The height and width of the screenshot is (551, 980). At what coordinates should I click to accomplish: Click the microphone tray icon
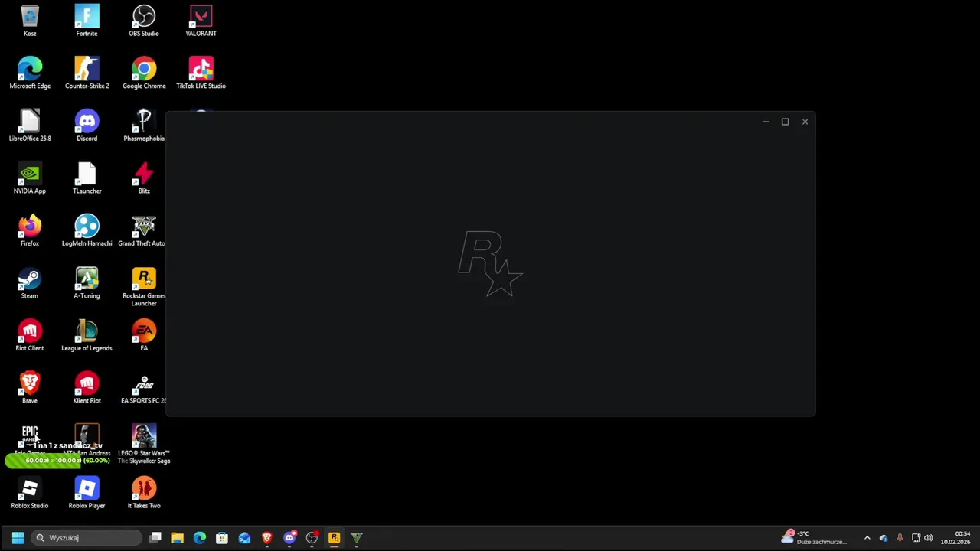click(900, 538)
